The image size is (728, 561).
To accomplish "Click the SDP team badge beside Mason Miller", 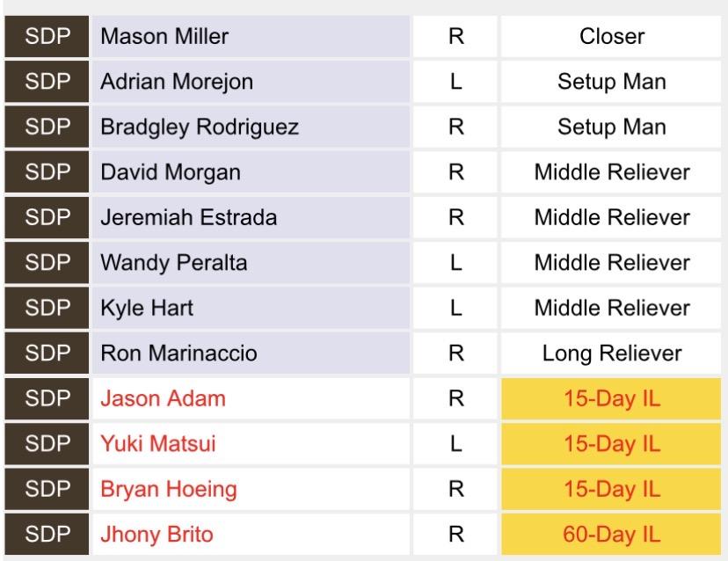I will click(45, 37).
